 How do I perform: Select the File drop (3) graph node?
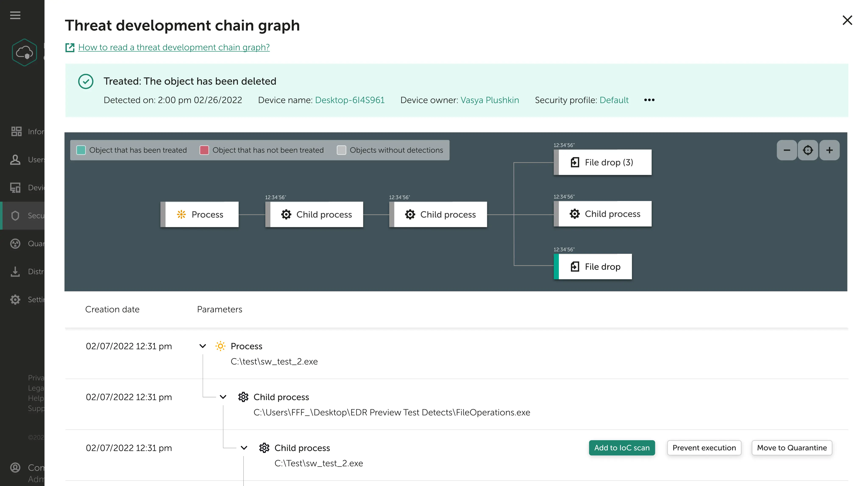[x=602, y=162]
